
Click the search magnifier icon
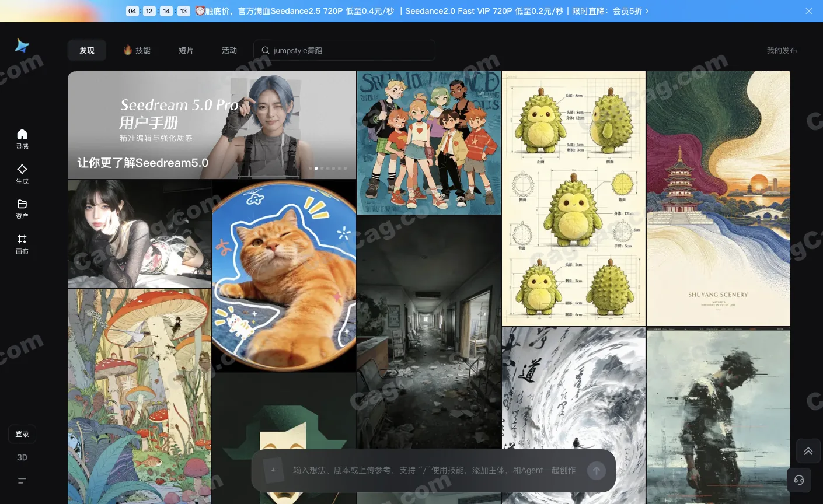click(x=266, y=50)
